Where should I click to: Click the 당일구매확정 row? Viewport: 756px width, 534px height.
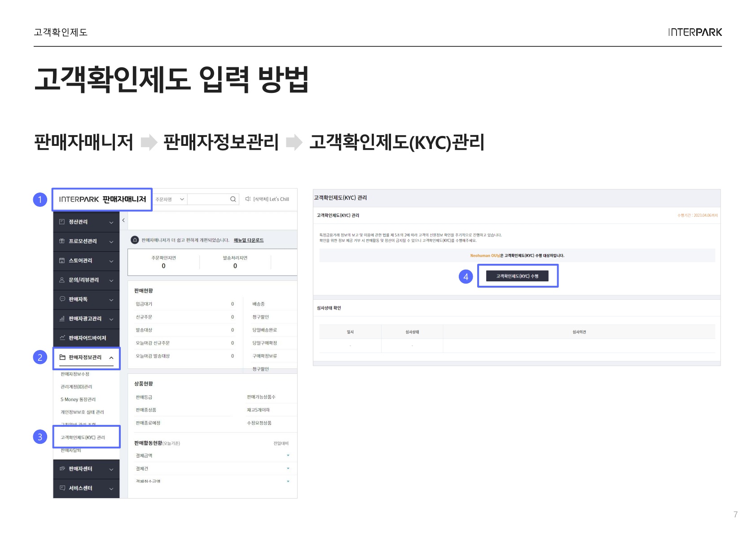pos(274,343)
